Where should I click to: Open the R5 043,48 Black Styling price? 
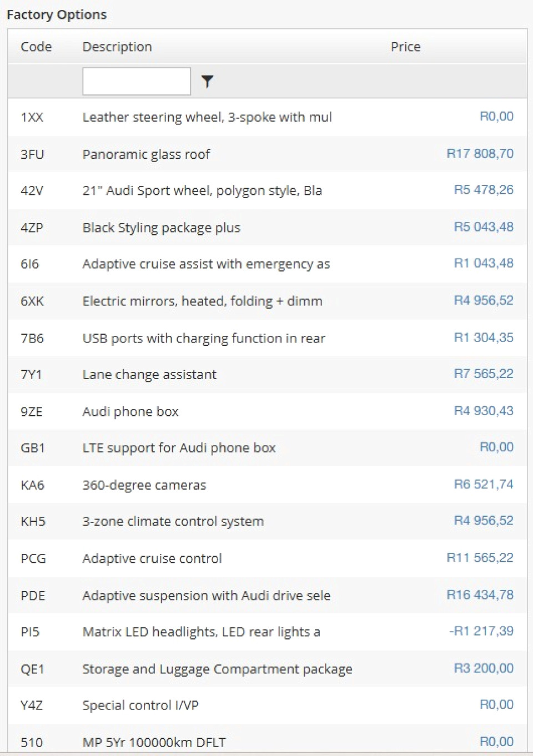tap(483, 227)
